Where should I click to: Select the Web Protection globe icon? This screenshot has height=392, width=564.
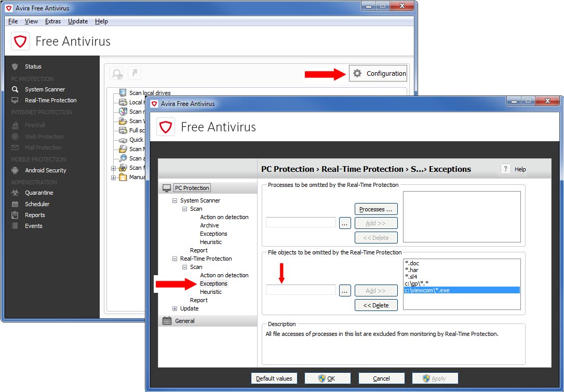click(x=15, y=137)
